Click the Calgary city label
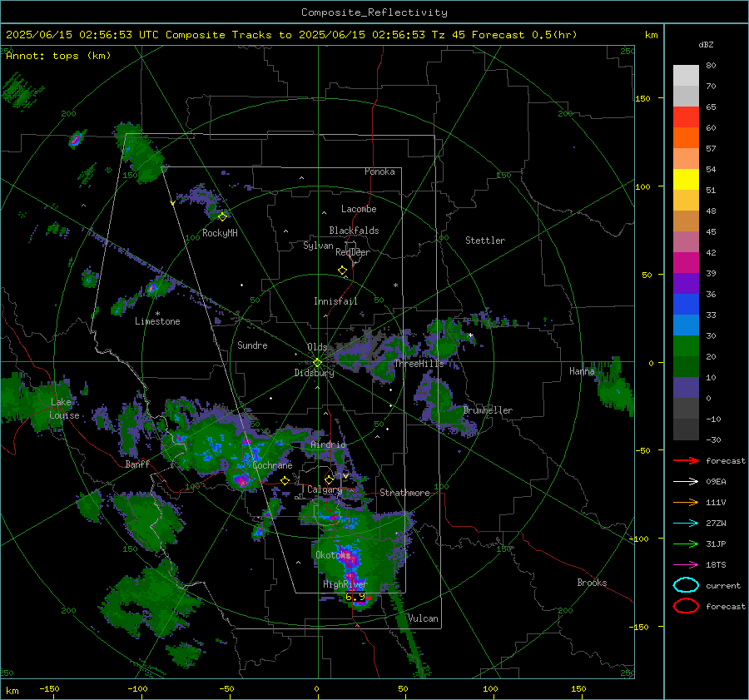This screenshot has height=700, width=749. 325,489
